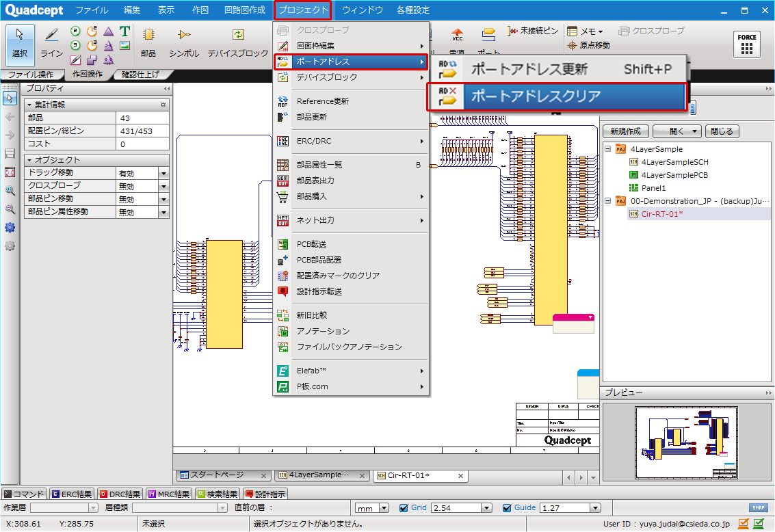Select ERC/DRC menu entry
Viewport: 775px width, 532px height.
351,141
